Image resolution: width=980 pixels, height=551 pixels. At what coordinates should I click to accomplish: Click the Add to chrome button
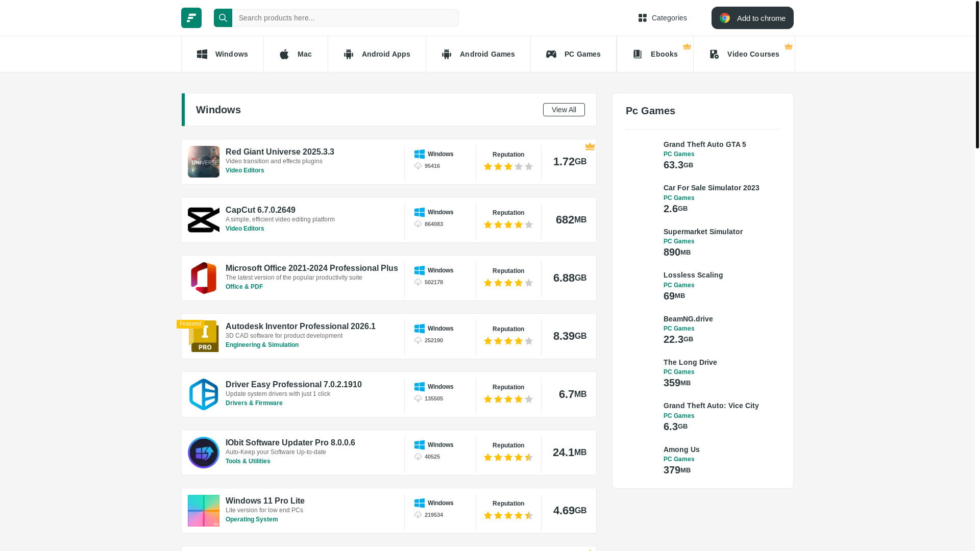pyautogui.click(x=752, y=18)
